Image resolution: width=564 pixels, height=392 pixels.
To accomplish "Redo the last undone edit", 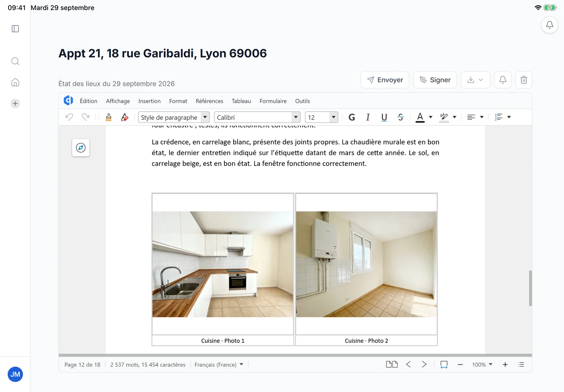I will (x=85, y=117).
